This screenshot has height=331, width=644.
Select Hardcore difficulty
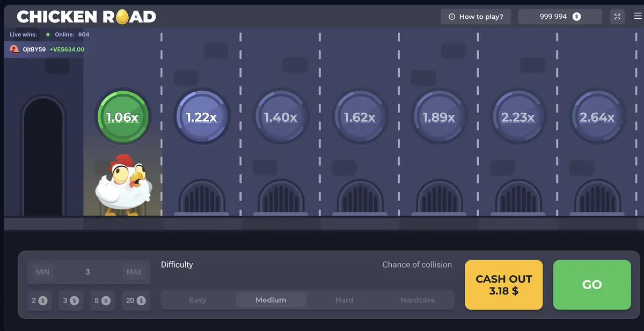418,300
